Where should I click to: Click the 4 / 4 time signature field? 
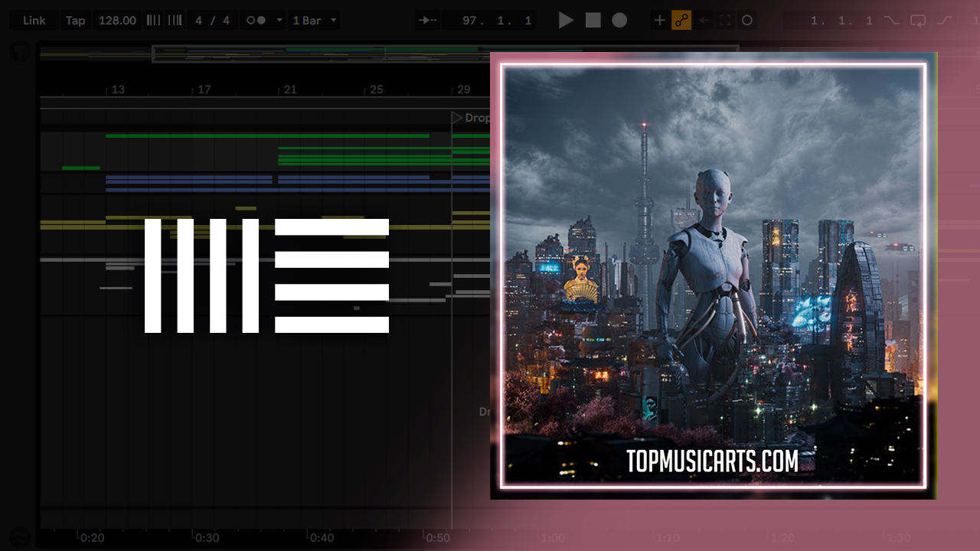coord(212,21)
